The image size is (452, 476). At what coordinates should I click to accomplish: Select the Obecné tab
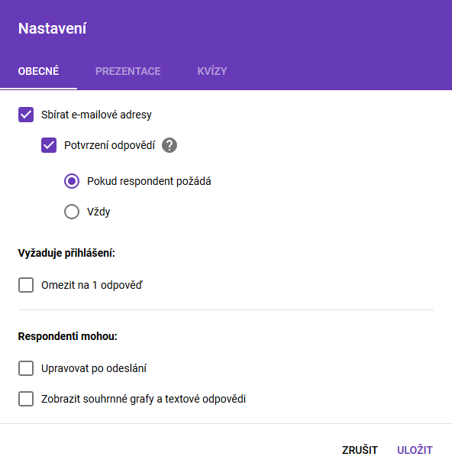(38, 71)
